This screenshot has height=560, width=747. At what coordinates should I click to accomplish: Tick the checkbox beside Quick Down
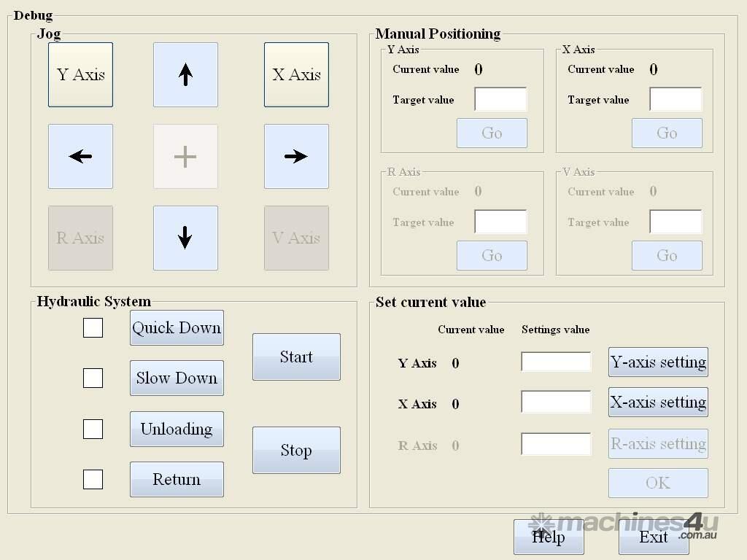pos(93,328)
